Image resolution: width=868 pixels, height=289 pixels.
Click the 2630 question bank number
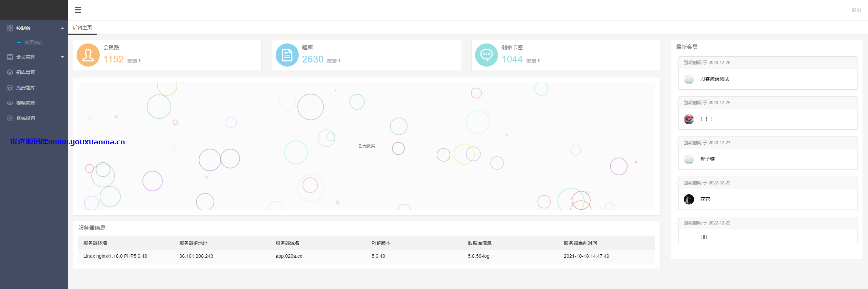click(313, 59)
